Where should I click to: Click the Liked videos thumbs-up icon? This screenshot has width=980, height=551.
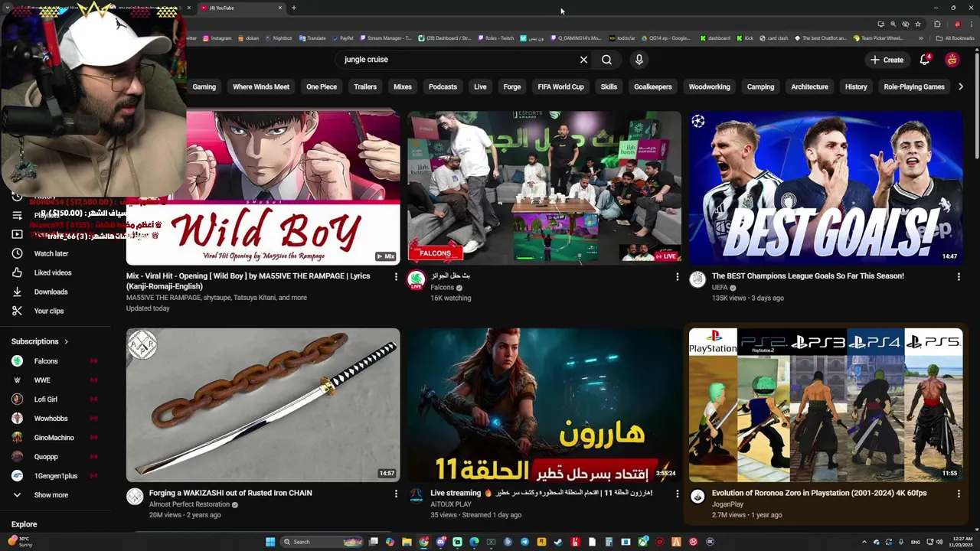point(17,272)
